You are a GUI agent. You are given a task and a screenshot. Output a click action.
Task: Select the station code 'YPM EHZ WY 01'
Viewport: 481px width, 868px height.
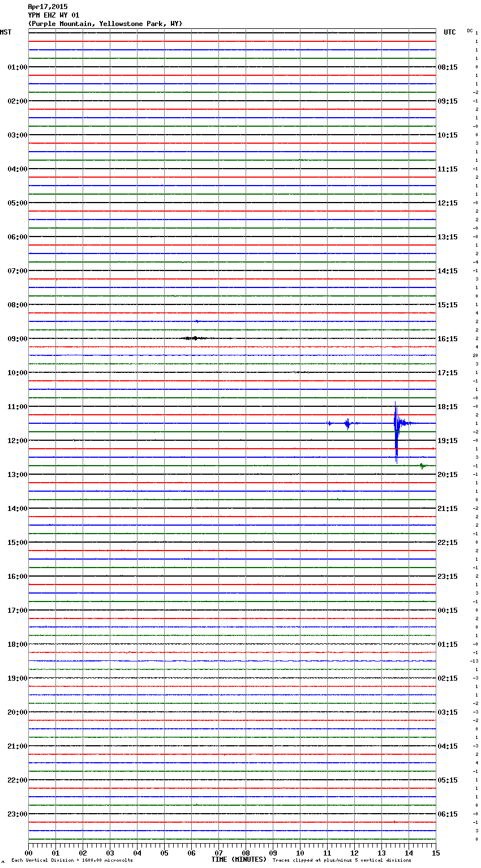coord(54,15)
